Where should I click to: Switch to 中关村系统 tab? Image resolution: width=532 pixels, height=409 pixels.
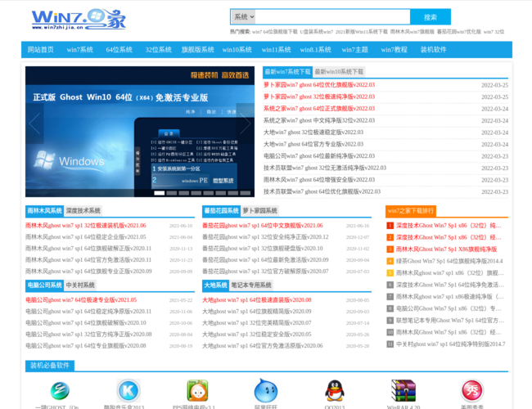(x=80, y=285)
